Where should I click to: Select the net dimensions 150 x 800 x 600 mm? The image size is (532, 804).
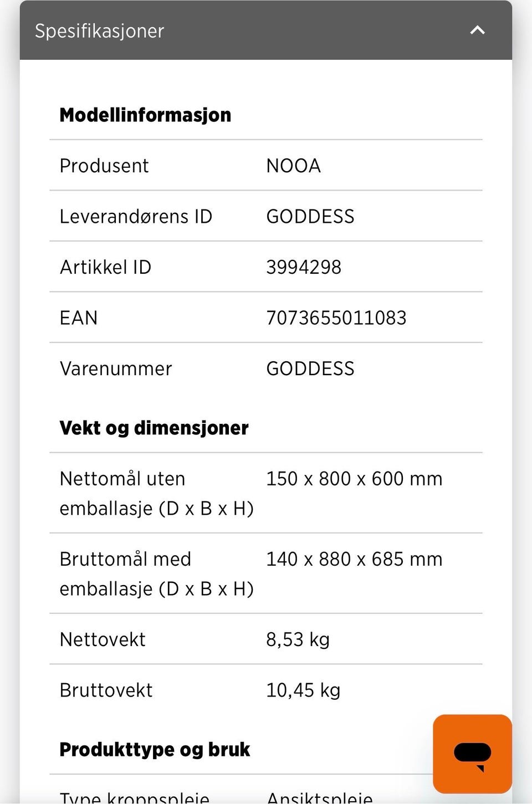(354, 479)
